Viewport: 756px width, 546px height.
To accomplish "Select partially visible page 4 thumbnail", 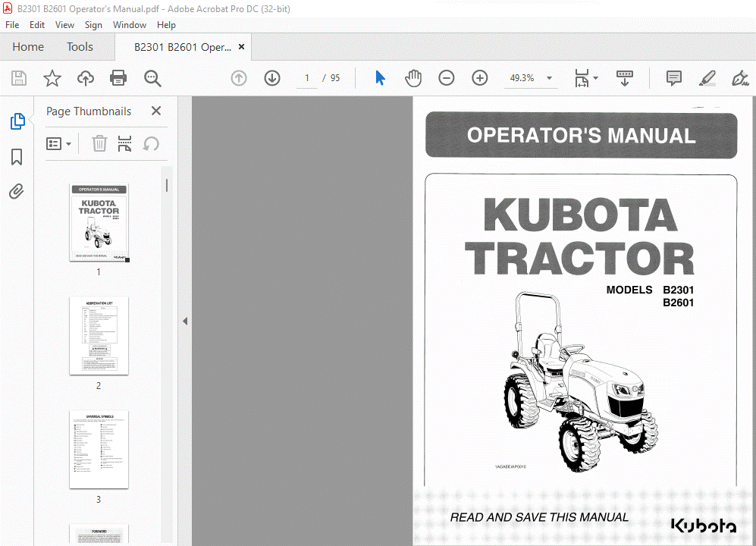I will point(99,534).
